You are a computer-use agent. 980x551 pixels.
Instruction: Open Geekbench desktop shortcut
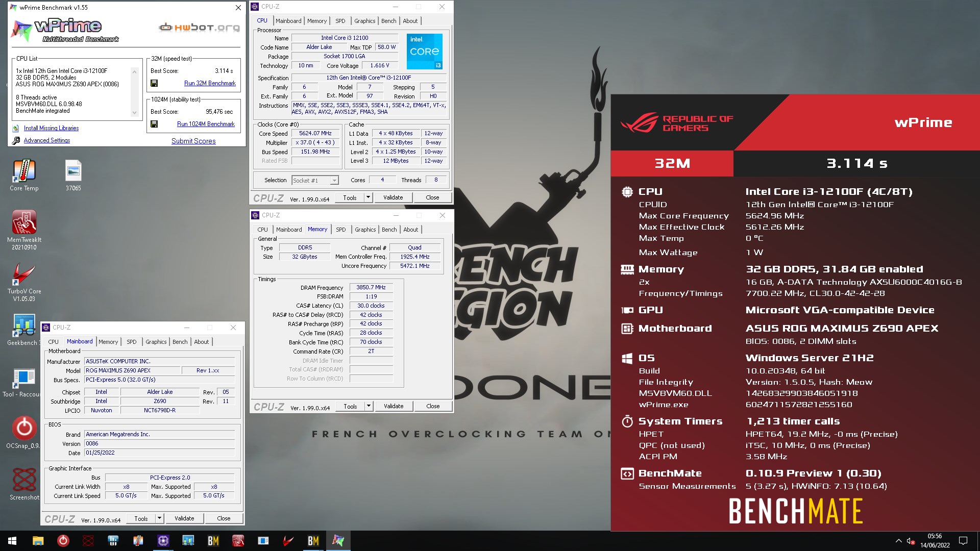[x=24, y=330]
